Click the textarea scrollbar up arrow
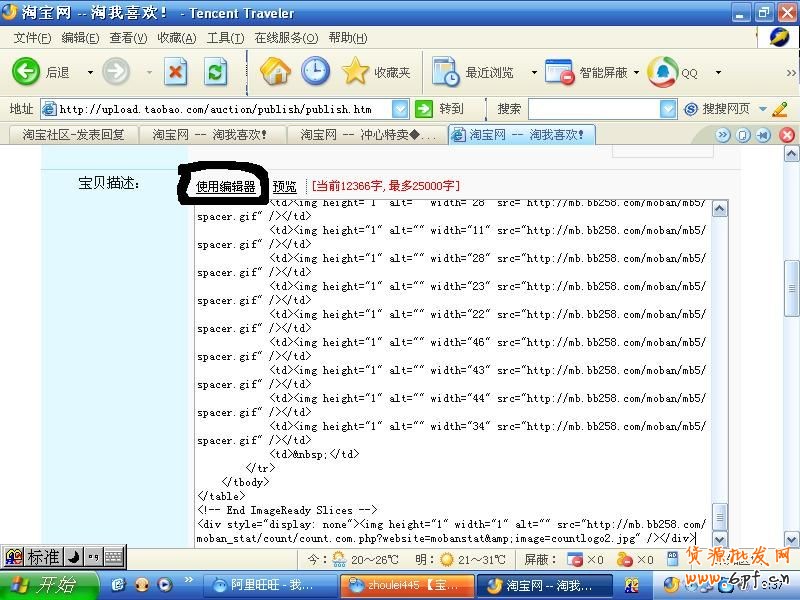The width and height of the screenshot is (800, 600). click(x=719, y=208)
